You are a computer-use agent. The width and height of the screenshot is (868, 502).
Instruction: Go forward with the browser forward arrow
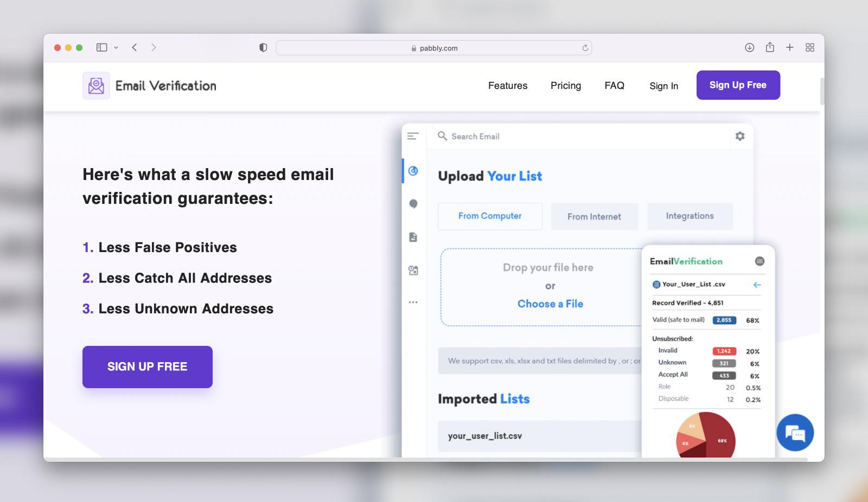(154, 48)
